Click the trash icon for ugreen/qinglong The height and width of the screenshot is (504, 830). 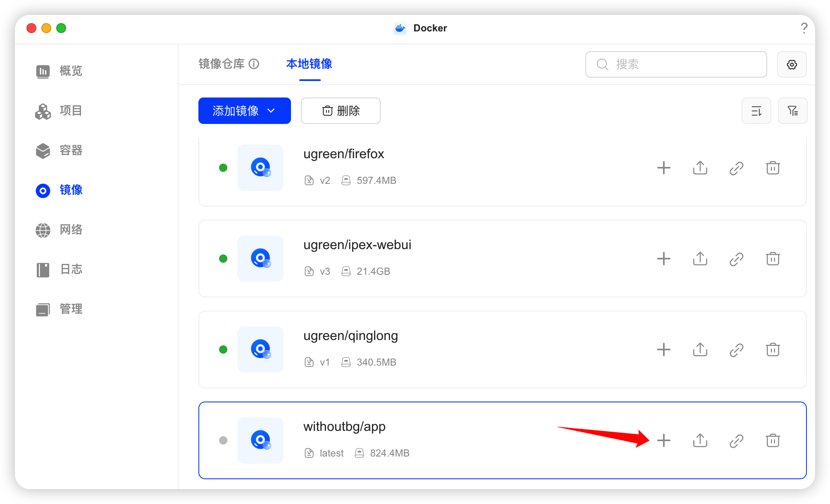click(773, 349)
